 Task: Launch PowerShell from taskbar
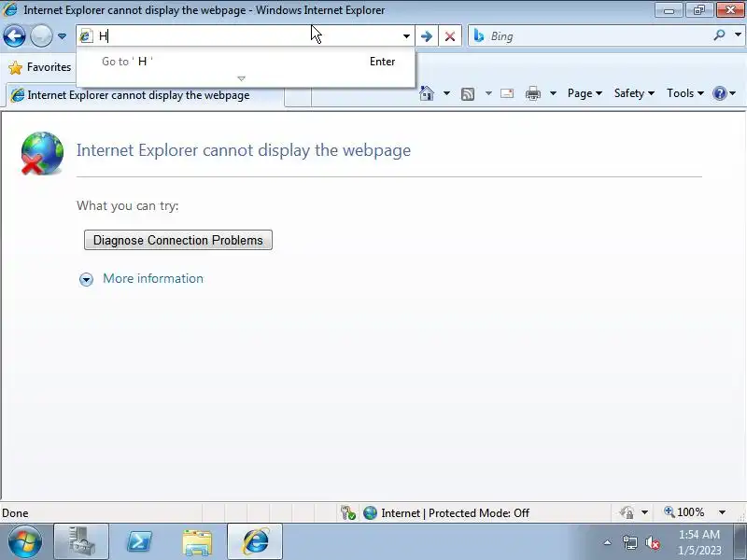(139, 542)
